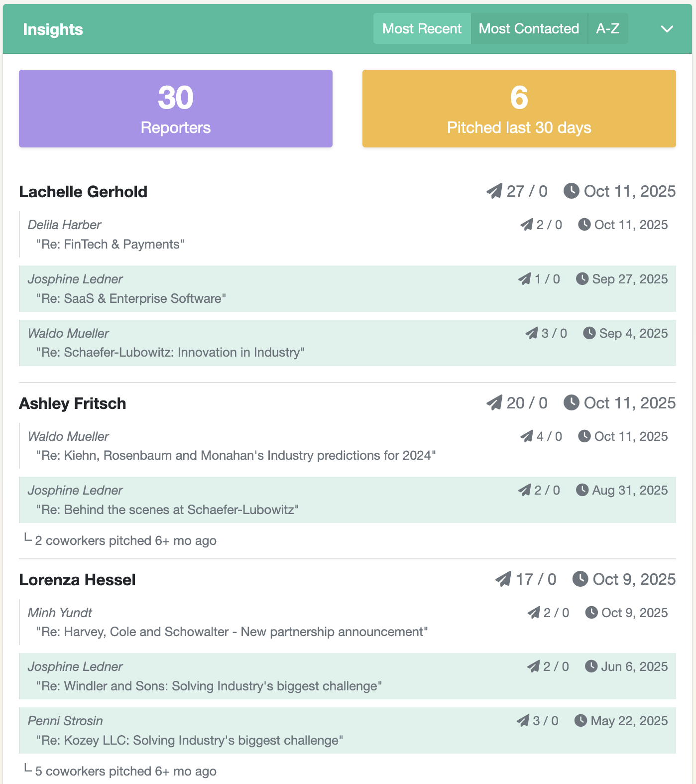Open the Pitched last 30 days card
Viewport: 696px width, 784px height.
519,109
